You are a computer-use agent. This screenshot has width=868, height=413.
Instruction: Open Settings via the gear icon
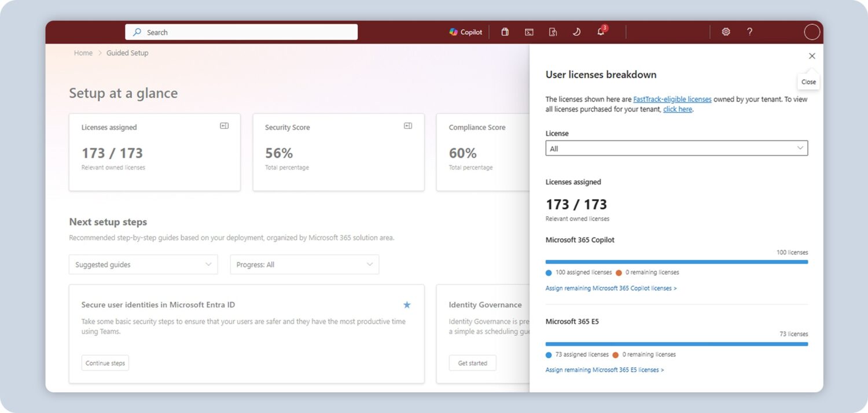click(x=726, y=32)
